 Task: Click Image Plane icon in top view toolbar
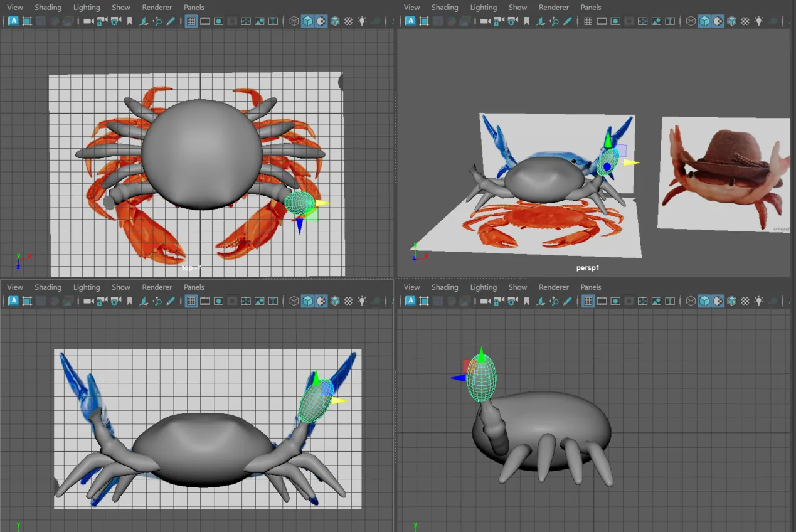click(x=144, y=21)
